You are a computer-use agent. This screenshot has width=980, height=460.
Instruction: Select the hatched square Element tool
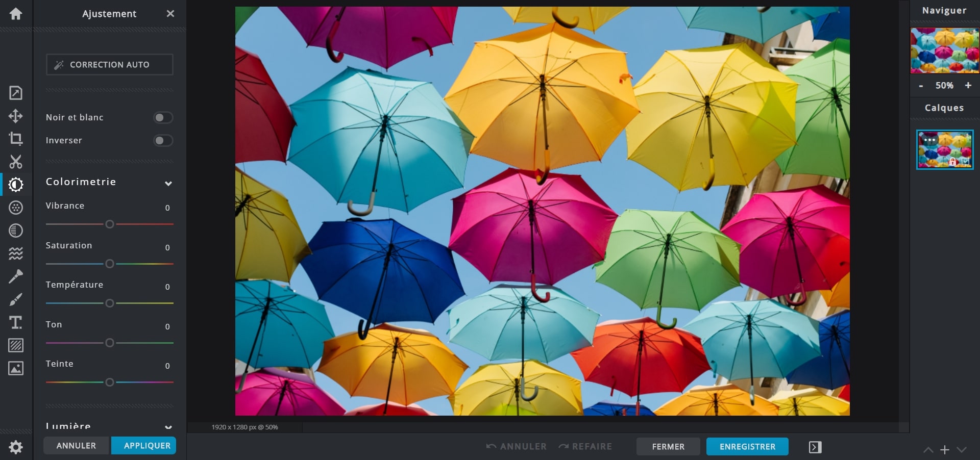click(16, 345)
